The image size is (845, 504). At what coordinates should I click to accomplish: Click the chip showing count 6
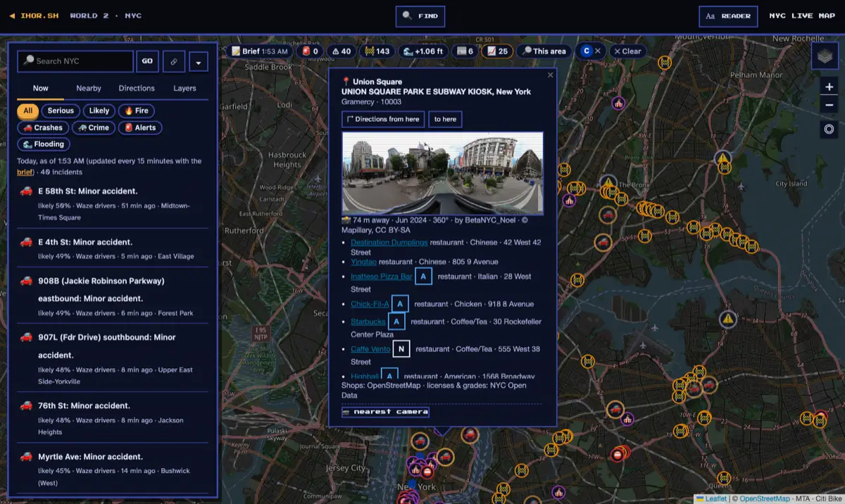click(465, 51)
